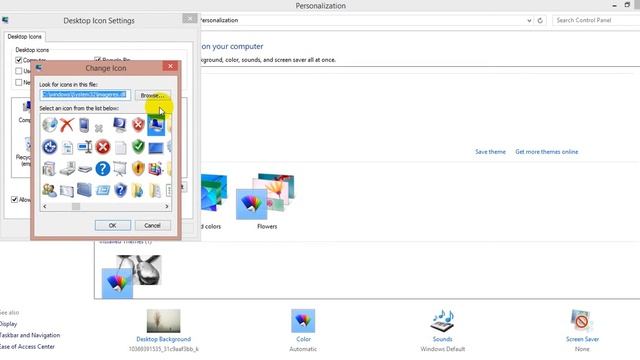Click the icon list left scroll arrow
Viewport: 640px width, 360px height.
[x=44, y=207]
